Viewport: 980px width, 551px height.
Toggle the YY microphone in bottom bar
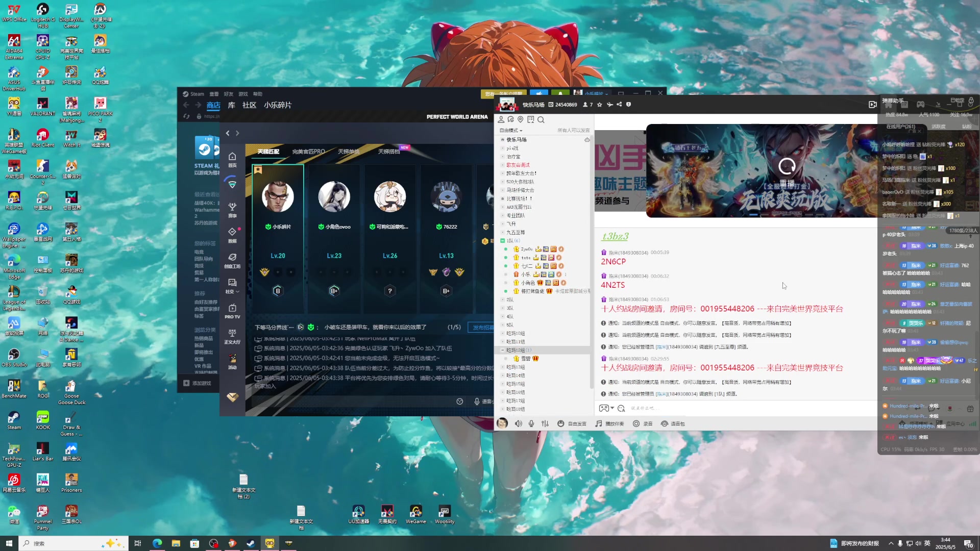tap(531, 423)
